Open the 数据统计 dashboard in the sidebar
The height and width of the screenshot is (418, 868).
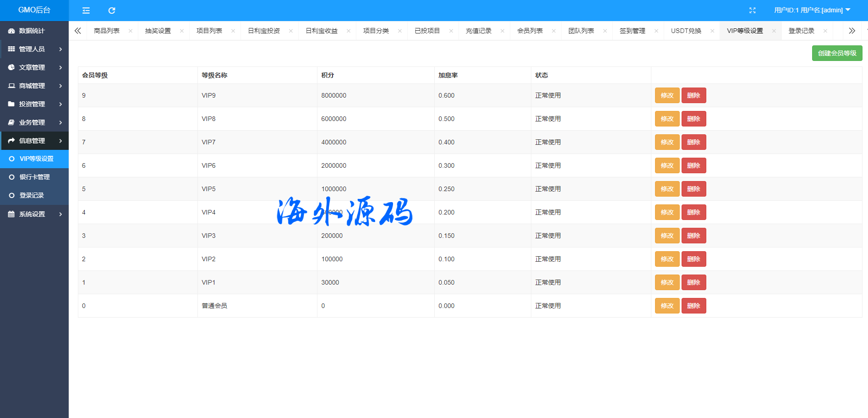[x=32, y=31]
